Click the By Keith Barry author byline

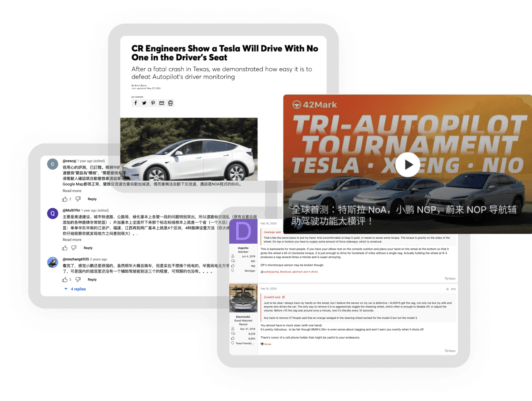(139, 85)
